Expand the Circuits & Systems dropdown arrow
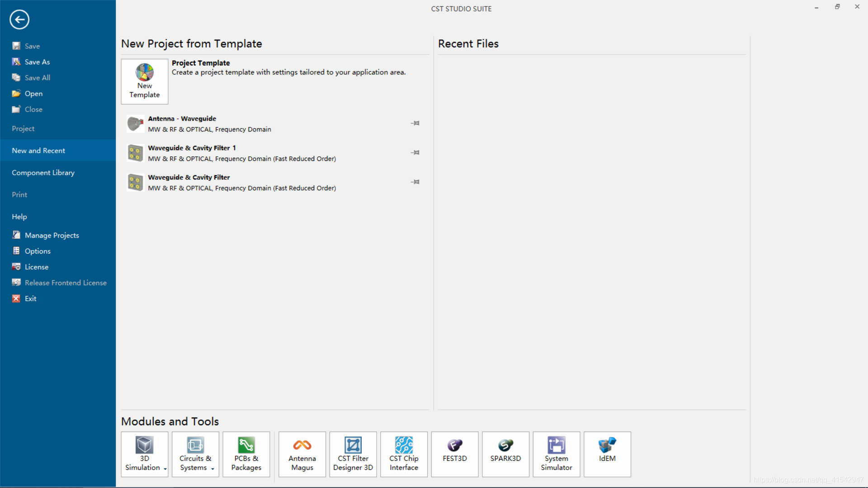 212,469
